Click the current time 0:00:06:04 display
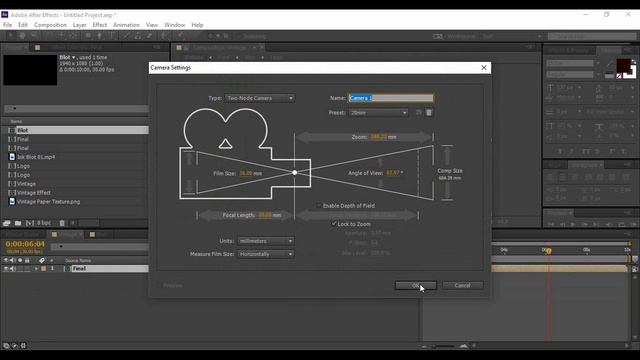The width and height of the screenshot is (640, 360). click(25, 244)
